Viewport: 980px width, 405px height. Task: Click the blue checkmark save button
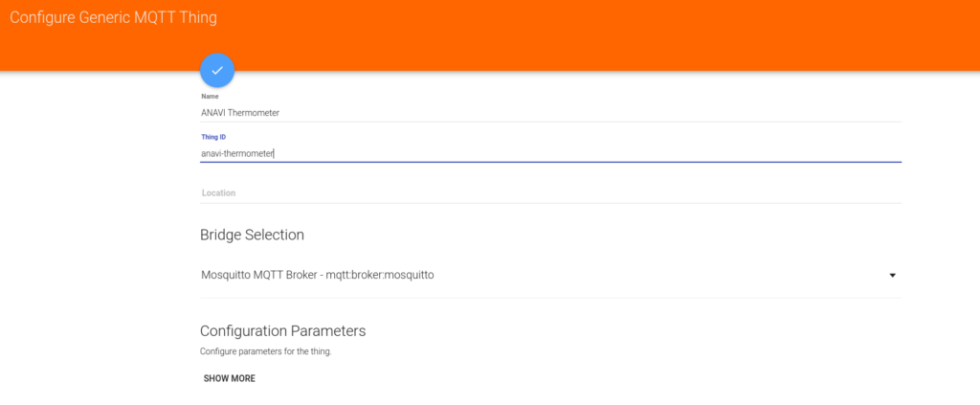[217, 70]
